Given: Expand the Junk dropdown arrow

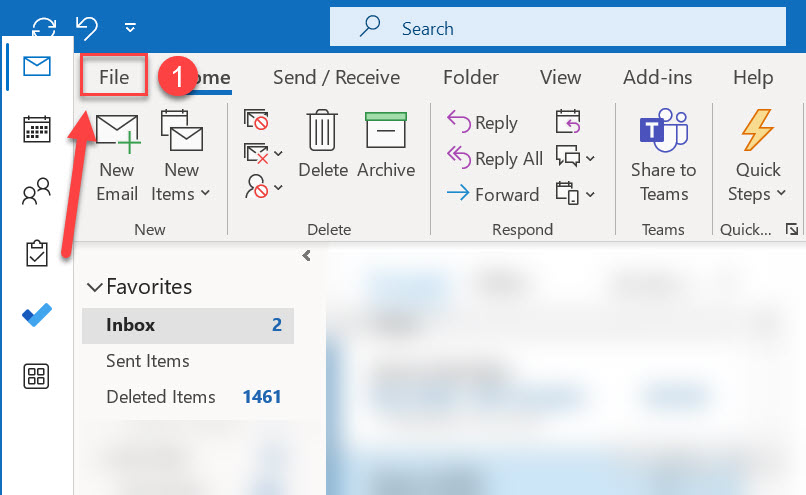Looking at the screenshot, I should (x=278, y=188).
